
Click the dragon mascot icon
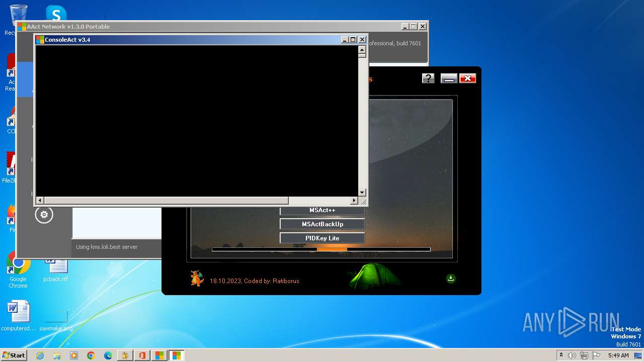click(x=197, y=278)
